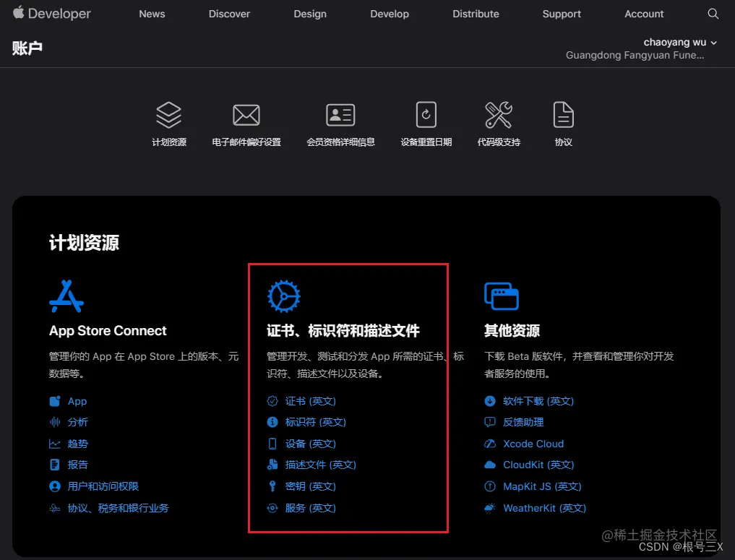This screenshot has height=560, width=735.
Task: Click the 设备重置日期 clock icon
Action: coord(426,116)
